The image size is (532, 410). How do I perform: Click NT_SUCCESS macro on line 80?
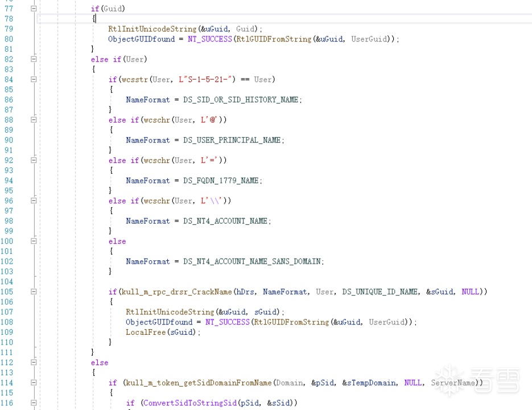click(x=210, y=39)
